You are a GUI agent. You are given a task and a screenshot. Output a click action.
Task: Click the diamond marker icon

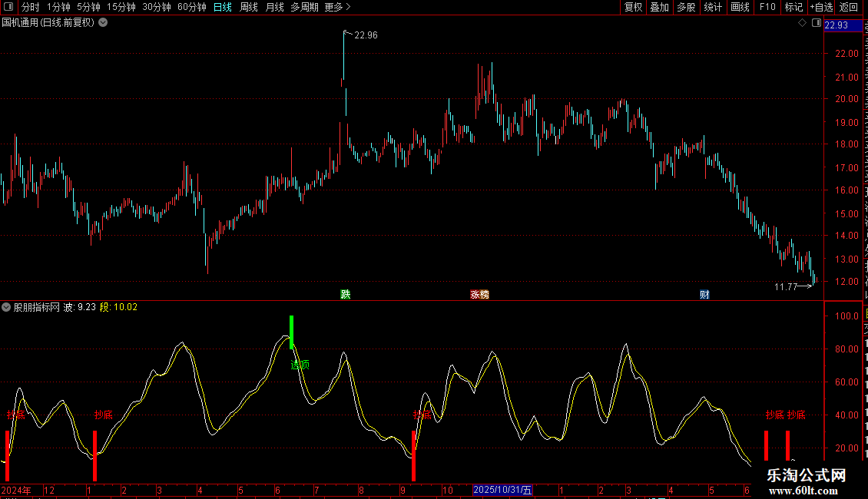[x=802, y=23]
